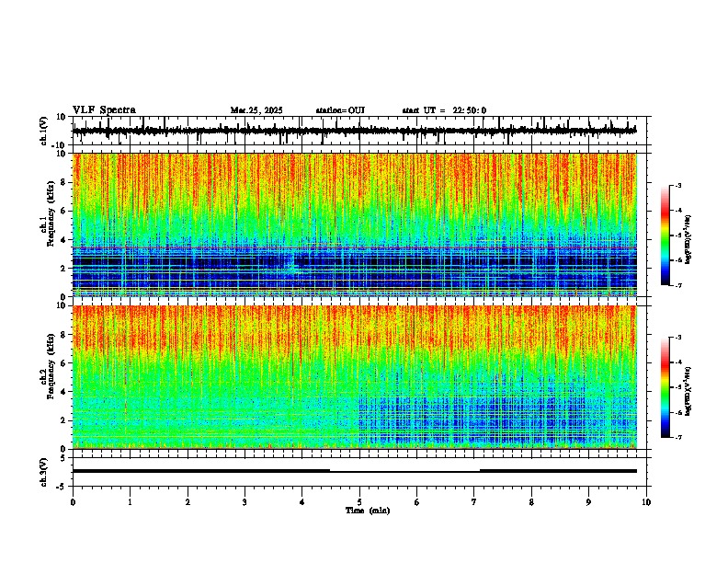Viewport: 728px width, 563px height.
Task: Click the -3 value on ch.2 colorbar
Action: click(677, 338)
